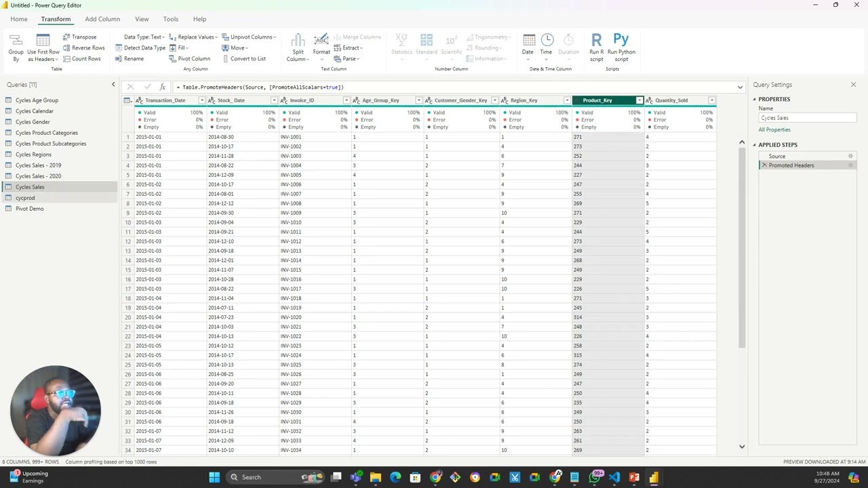Collapse the PROPERTIES section
Screen dimensions: 868x488
coord(755,99)
